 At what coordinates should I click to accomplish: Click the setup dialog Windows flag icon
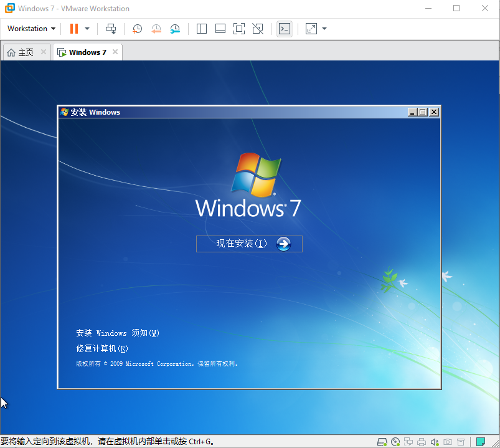(64, 112)
